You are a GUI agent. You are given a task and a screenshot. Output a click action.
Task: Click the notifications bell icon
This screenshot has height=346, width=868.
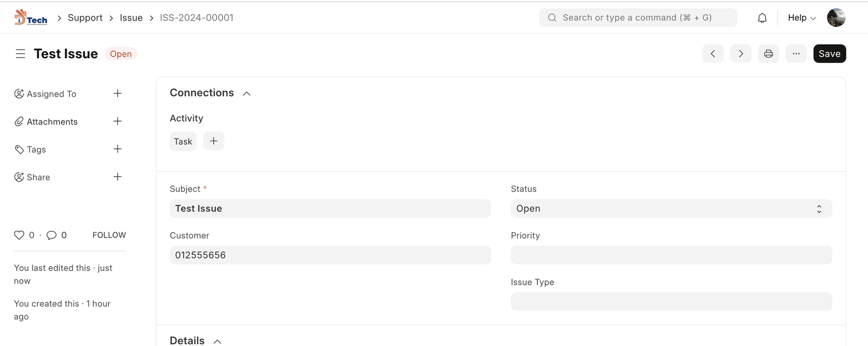click(762, 18)
